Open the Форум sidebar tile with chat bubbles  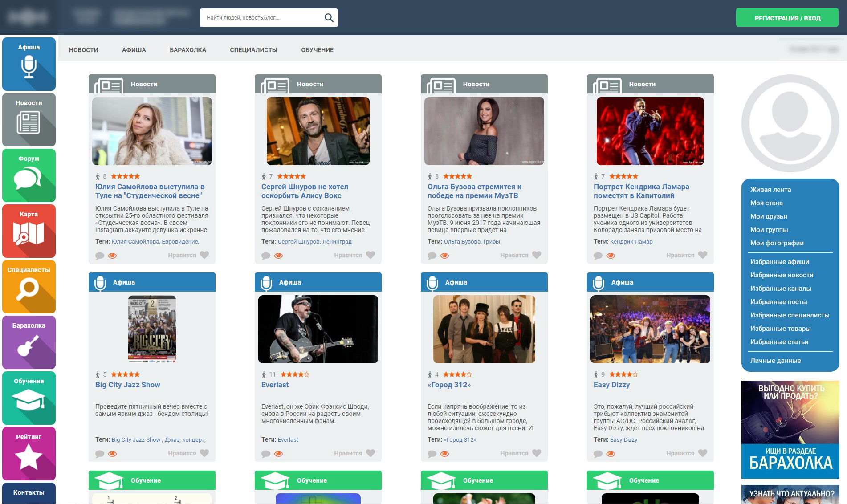29,175
